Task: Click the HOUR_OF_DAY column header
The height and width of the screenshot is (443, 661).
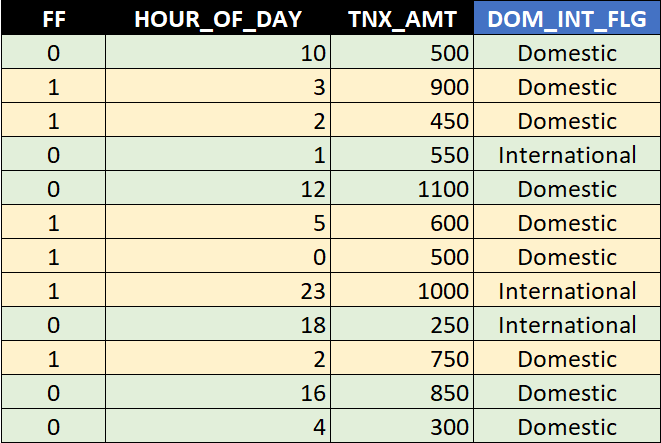Action: (x=218, y=18)
